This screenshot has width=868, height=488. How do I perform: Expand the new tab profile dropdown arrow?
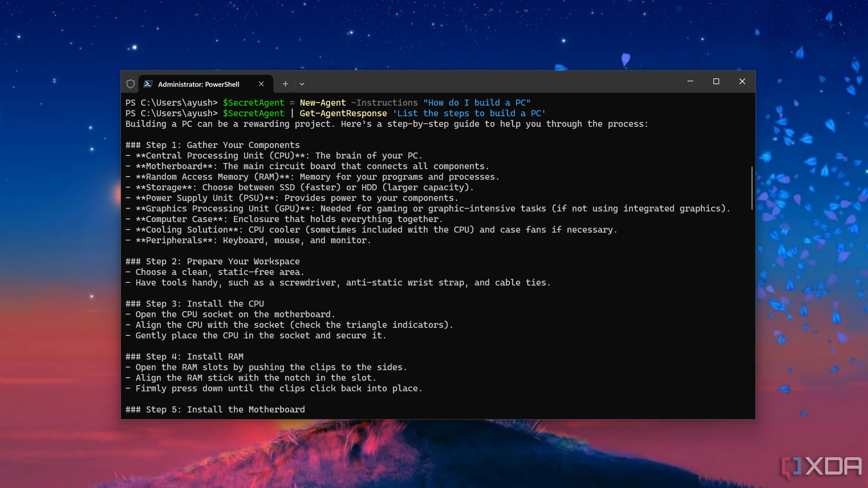pyautogui.click(x=302, y=84)
